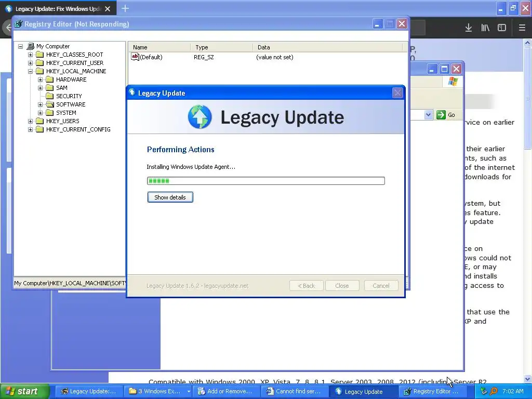Image resolution: width=532 pixels, height=399 pixels.
Task: Select the (Default) string value icon
Action: point(135,57)
